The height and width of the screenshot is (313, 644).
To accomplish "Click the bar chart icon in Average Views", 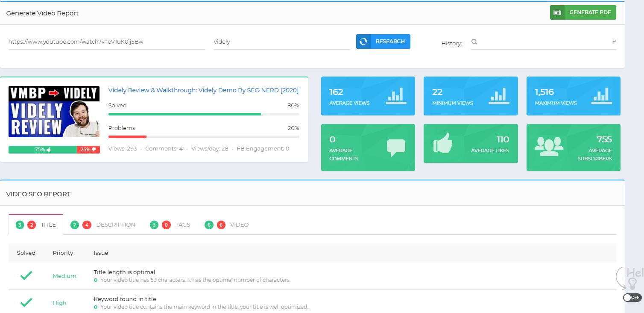I will click(396, 96).
